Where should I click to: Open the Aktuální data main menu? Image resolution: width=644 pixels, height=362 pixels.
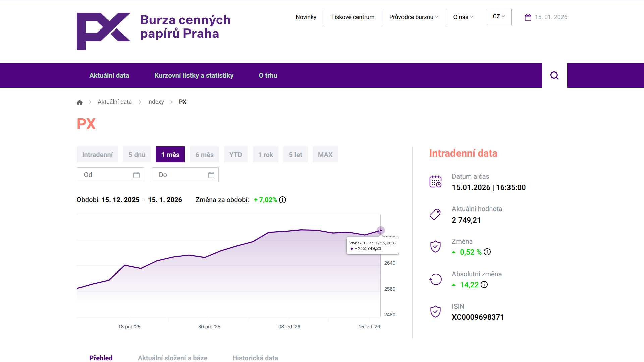tap(109, 75)
